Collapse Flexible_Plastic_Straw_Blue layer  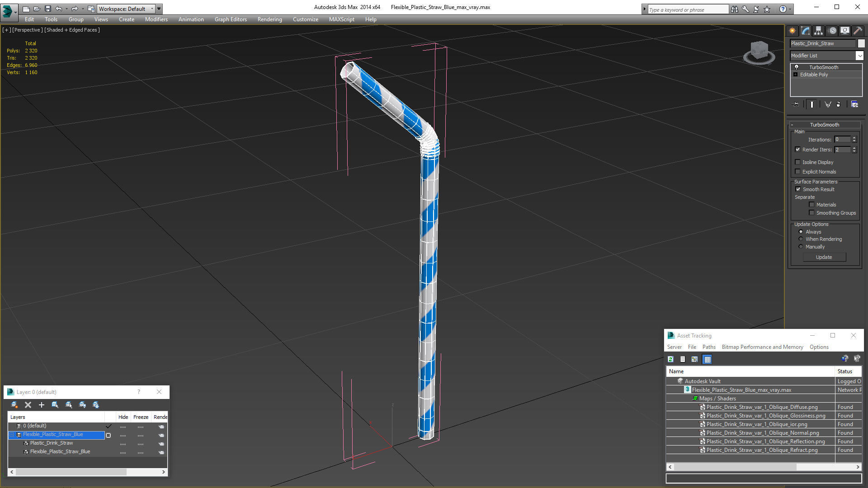[x=12, y=435]
